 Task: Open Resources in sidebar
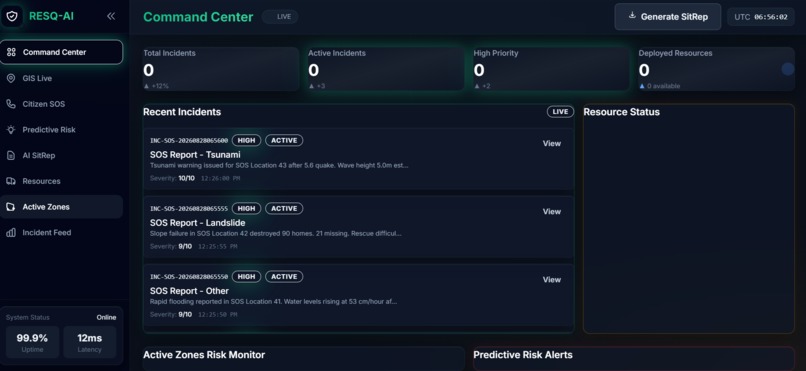62,181
